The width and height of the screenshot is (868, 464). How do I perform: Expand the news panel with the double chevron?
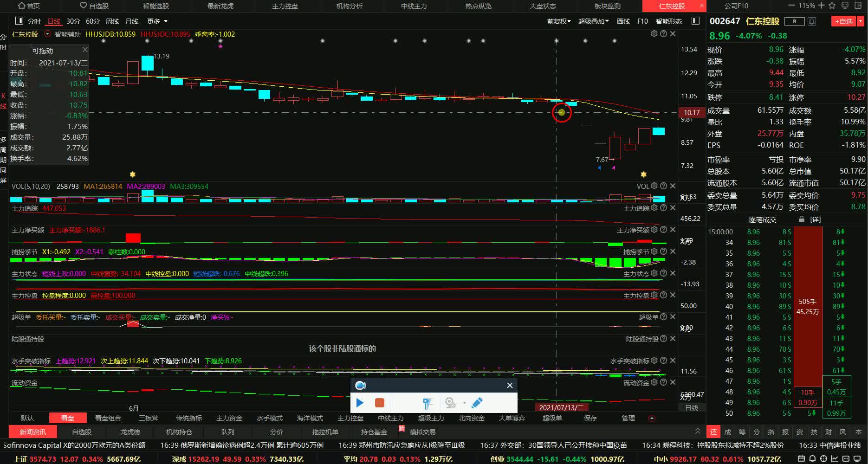pos(697,431)
